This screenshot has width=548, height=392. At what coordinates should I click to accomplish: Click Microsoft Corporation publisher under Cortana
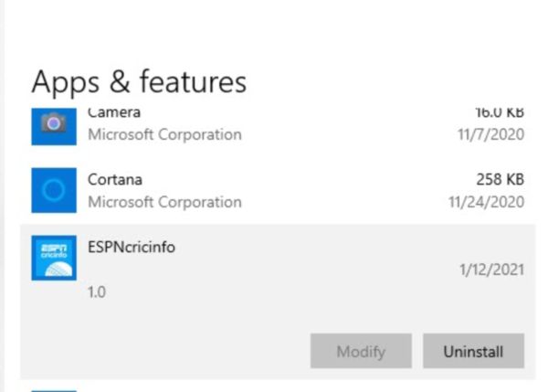(164, 202)
